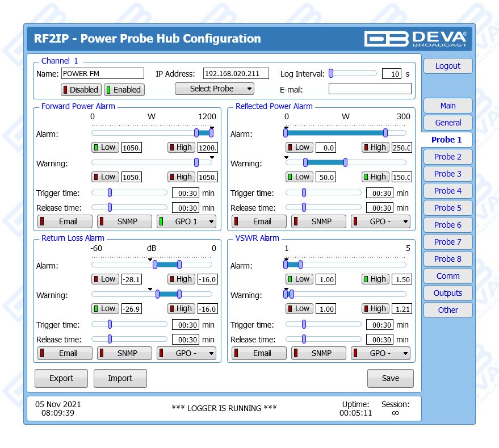Disable channel with the Disabled button

81,90
